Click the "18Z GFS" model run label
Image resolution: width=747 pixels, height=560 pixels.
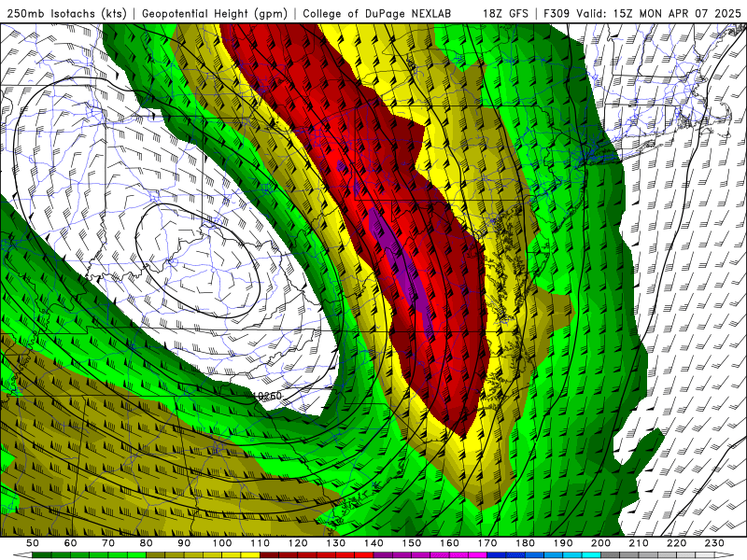(x=505, y=14)
